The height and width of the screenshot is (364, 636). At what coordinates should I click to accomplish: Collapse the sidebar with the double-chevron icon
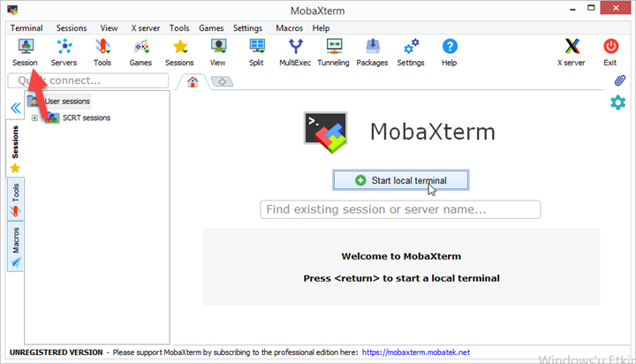click(15, 108)
